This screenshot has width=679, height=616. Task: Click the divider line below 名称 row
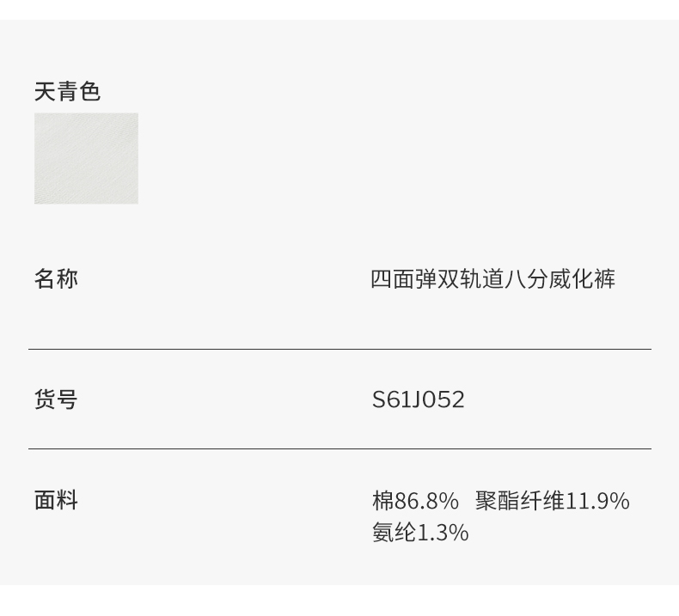click(339, 349)
